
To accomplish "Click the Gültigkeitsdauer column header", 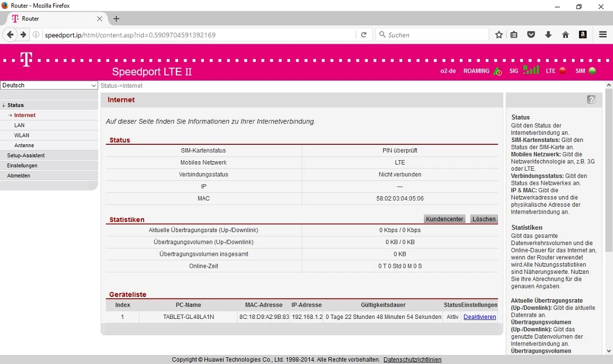I will click(383, 305).
